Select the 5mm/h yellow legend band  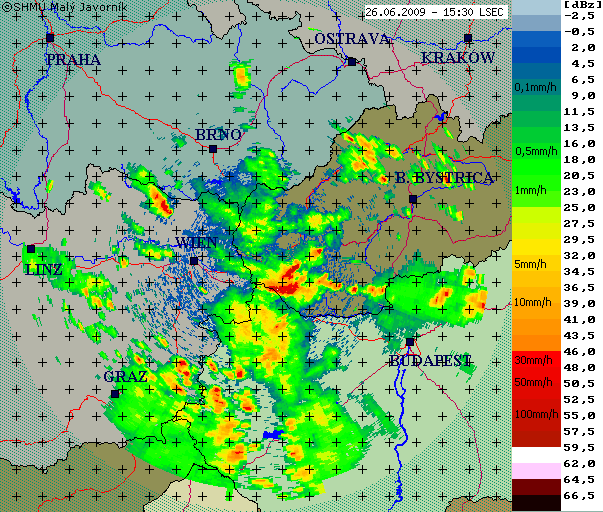[535, 264]
